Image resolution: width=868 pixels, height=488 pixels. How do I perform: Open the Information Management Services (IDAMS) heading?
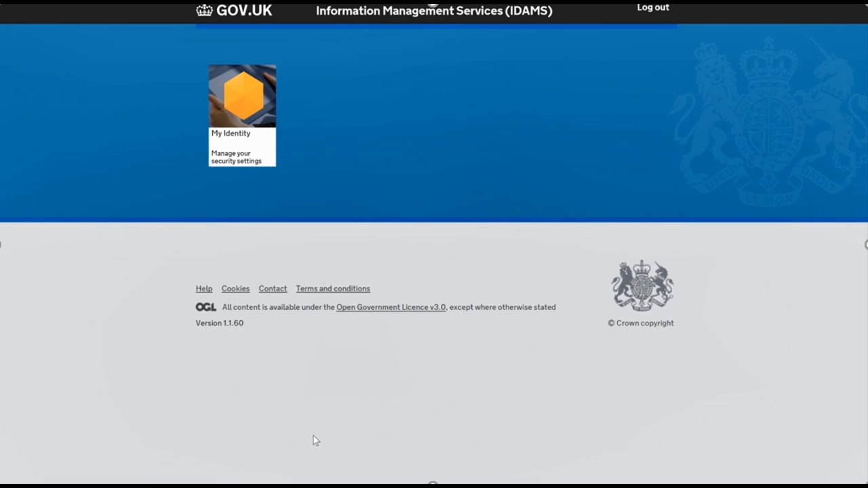click(434, 11)
